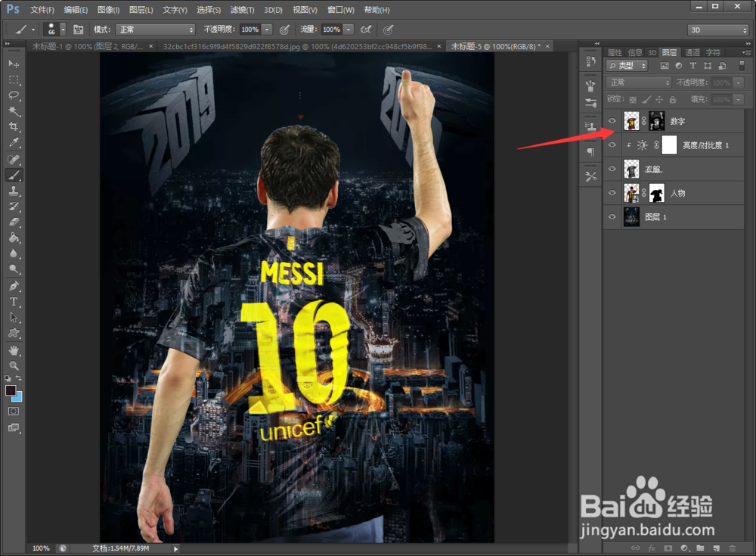Hide the 图层 1 layer
The height and width of the screenshot is (556, 756).
click(x=612, y=216)
